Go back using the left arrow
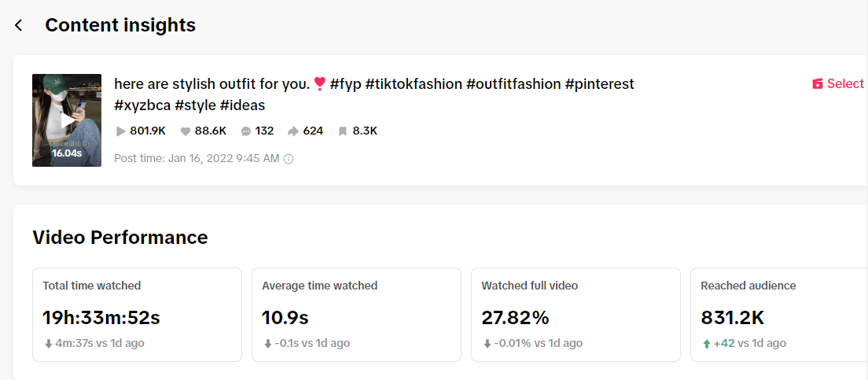 click(19, 25)
